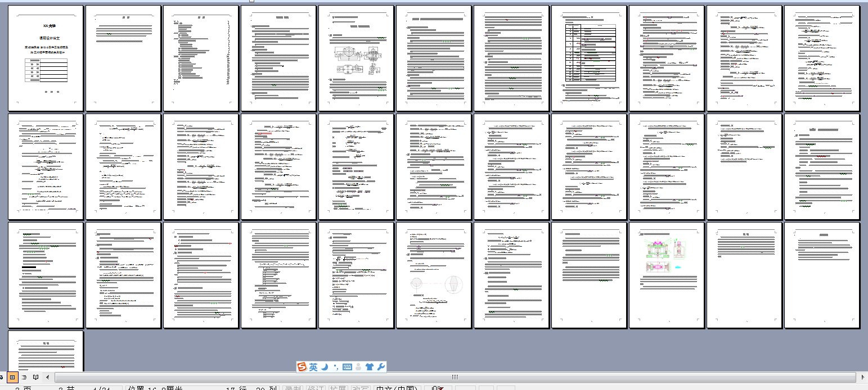868x390 pixels.
Task: Toggle the moon half/full-width icon
Action: (325, 367)
